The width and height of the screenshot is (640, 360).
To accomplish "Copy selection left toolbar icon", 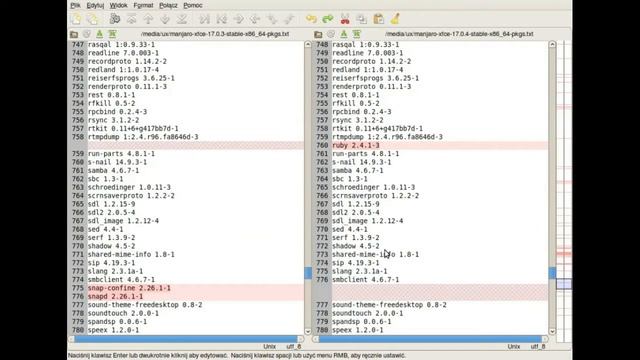I will 222,19.
